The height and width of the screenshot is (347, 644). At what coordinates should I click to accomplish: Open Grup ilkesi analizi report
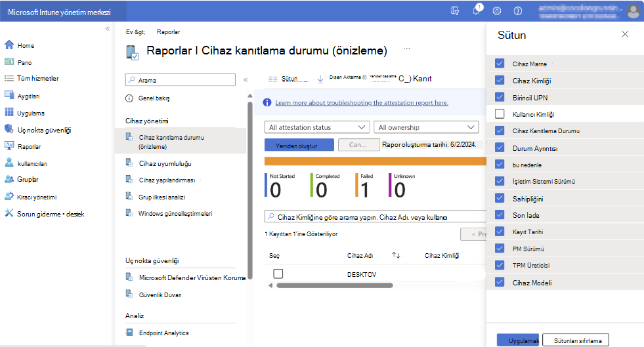(162, 197)
